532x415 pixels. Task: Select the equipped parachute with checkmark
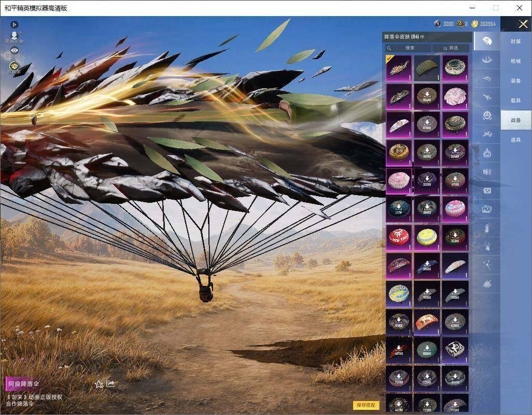(x=399, y=68)
